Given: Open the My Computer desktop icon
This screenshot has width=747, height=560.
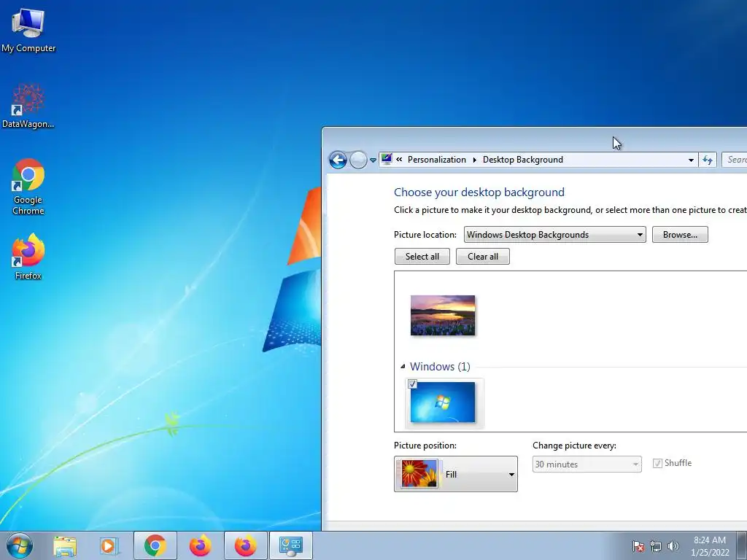Looking at the screenshot, I should click(28, 29).
